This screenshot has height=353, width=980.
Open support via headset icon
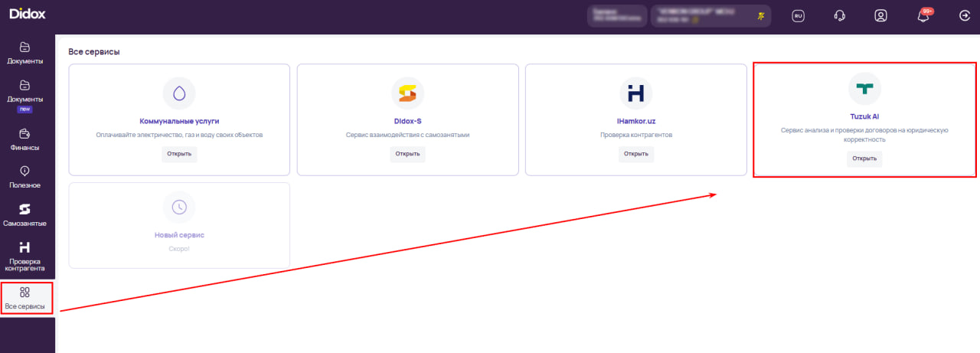coord(839,16)
